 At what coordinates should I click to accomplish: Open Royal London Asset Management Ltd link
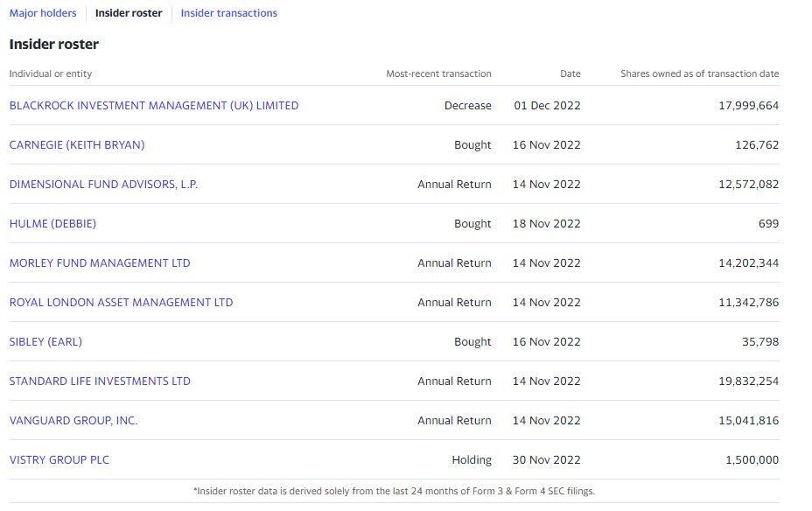coord(121,303)
